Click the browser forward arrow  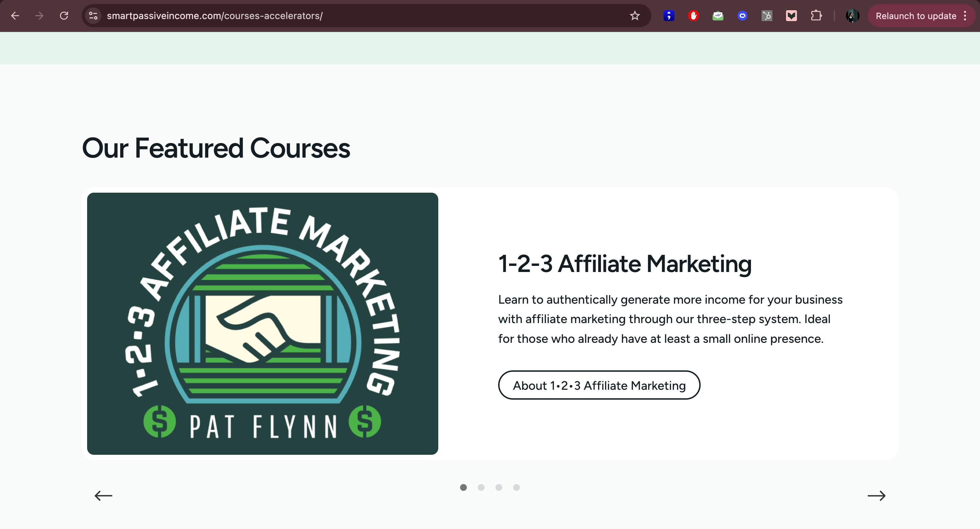[x=39, y=16]
